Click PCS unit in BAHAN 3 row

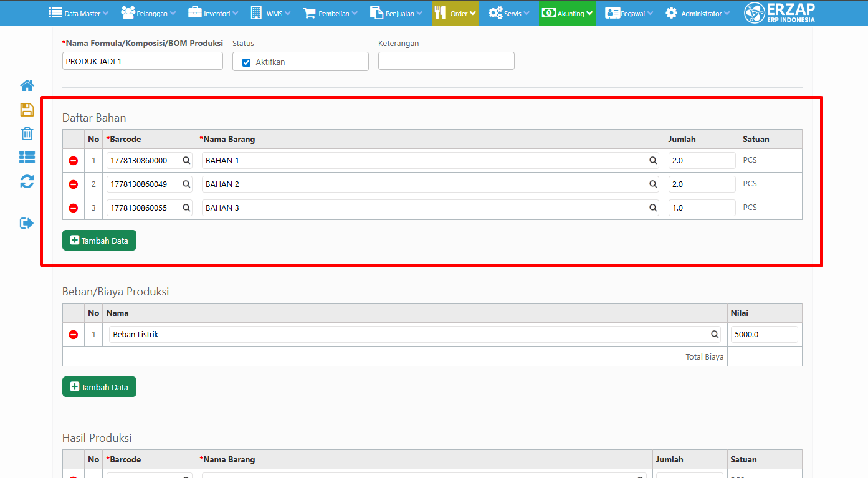click(750, 208)
